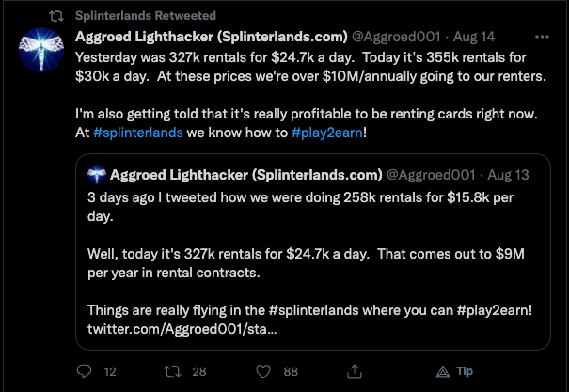Open the @Aggroed001 handle in main tweet
The image size is (569, 392).
[396, 37]
